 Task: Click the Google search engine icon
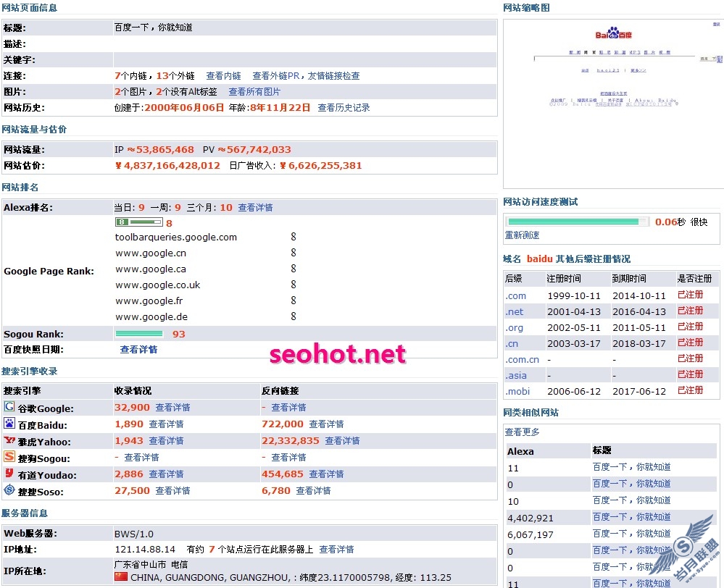(9, 407)
